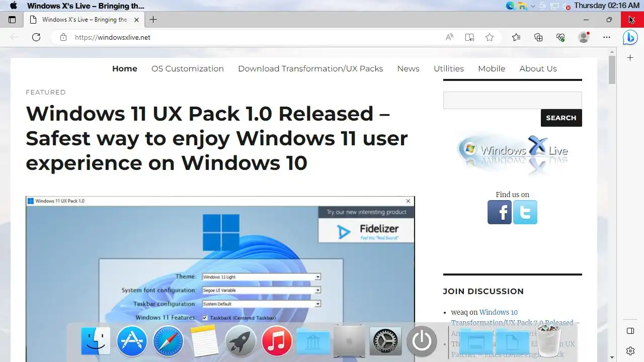
Task: Click the network icon in menu bar
Action: click(x=554, y=6)
